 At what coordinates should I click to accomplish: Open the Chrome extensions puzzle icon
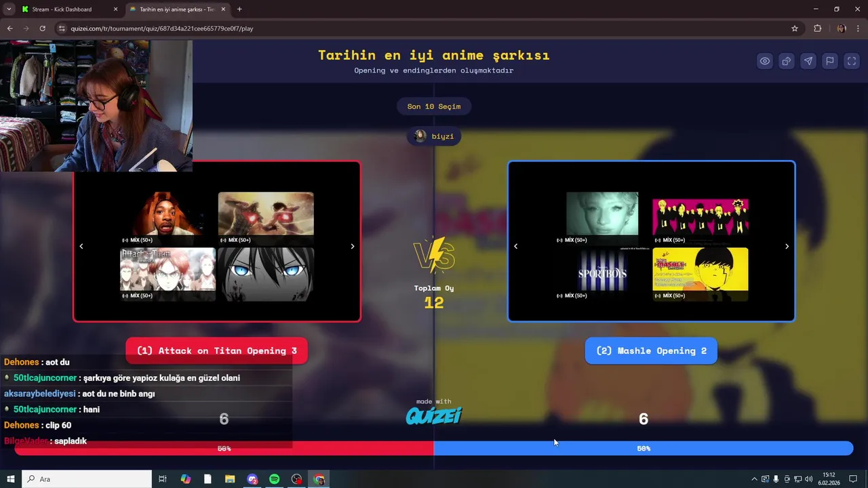coord(818,28)
